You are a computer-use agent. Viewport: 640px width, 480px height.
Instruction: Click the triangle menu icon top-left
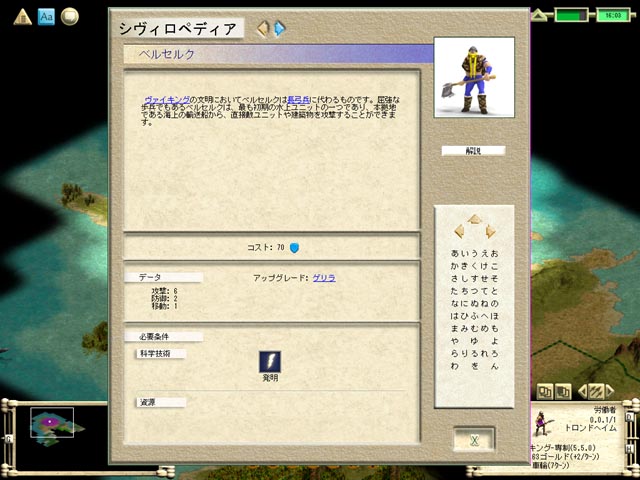tap(19, 16)
